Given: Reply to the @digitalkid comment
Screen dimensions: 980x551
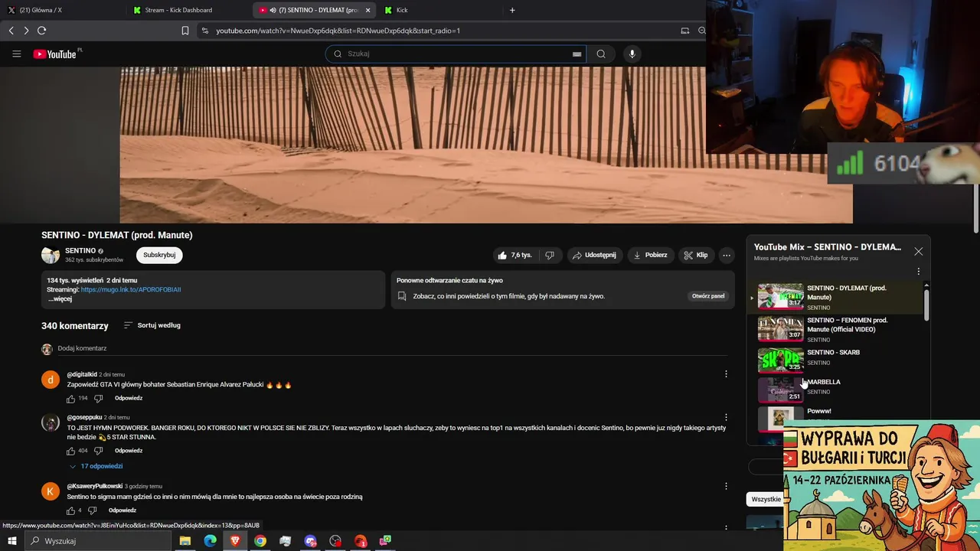Looking at the screenshot, I should coord(129,399).
